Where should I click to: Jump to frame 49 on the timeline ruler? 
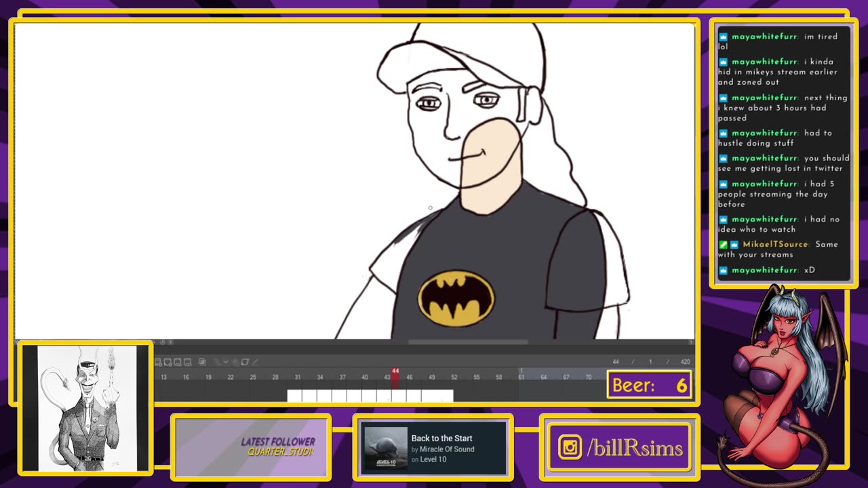click(x=432, y=377)
